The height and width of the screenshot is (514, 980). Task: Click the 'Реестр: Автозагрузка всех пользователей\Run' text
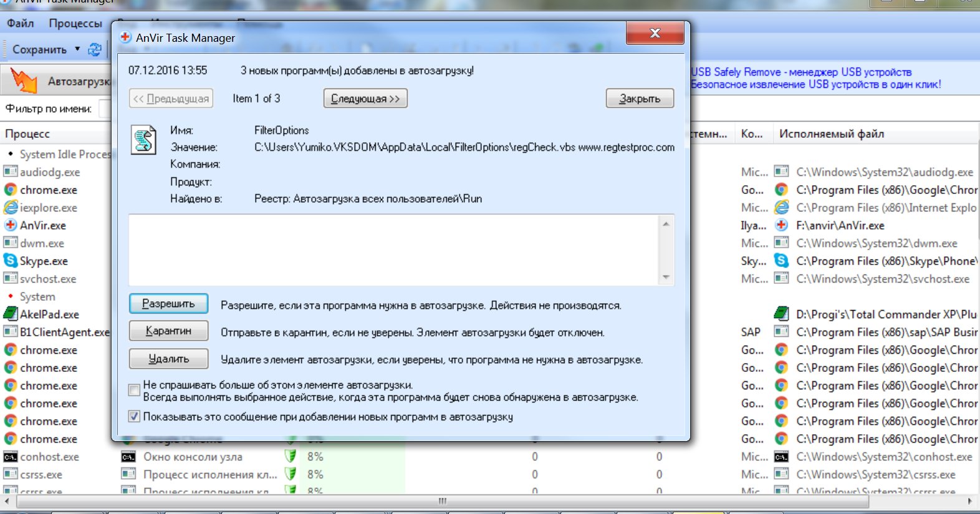point(368,199)
